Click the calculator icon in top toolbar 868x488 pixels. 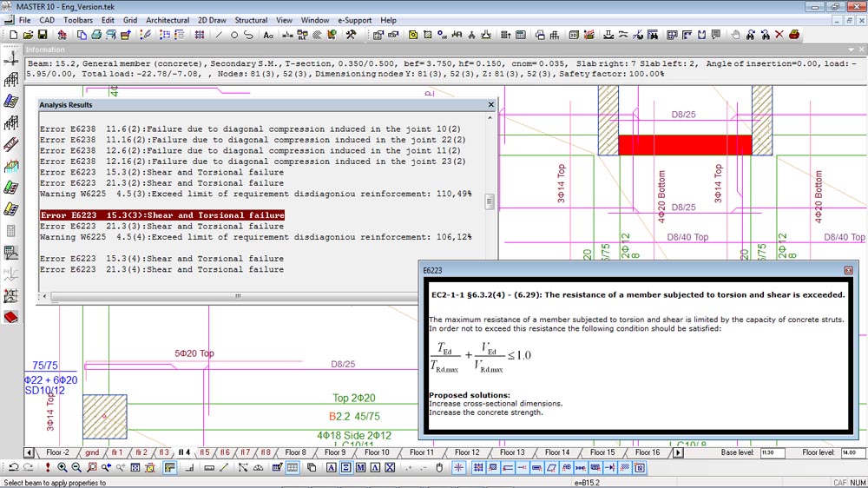point(520,35)
